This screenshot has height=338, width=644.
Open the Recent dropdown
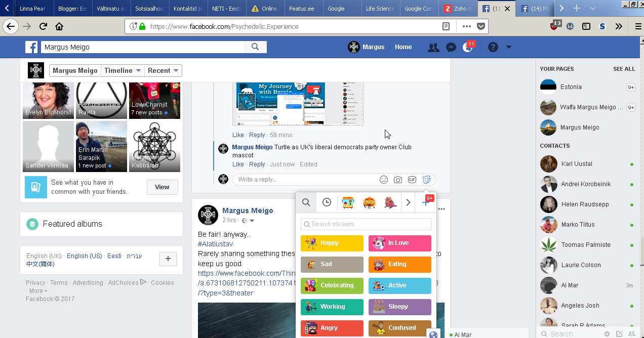tap(163, 71)
